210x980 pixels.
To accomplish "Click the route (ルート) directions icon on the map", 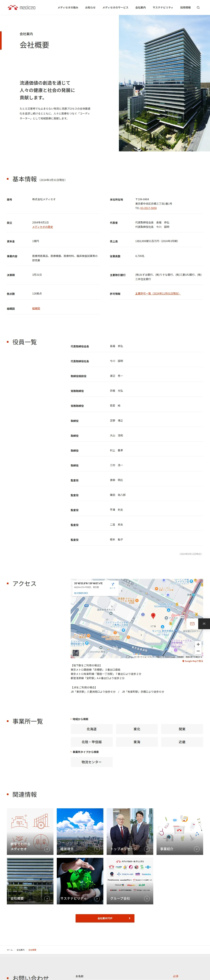I will (x=112, y=586).
